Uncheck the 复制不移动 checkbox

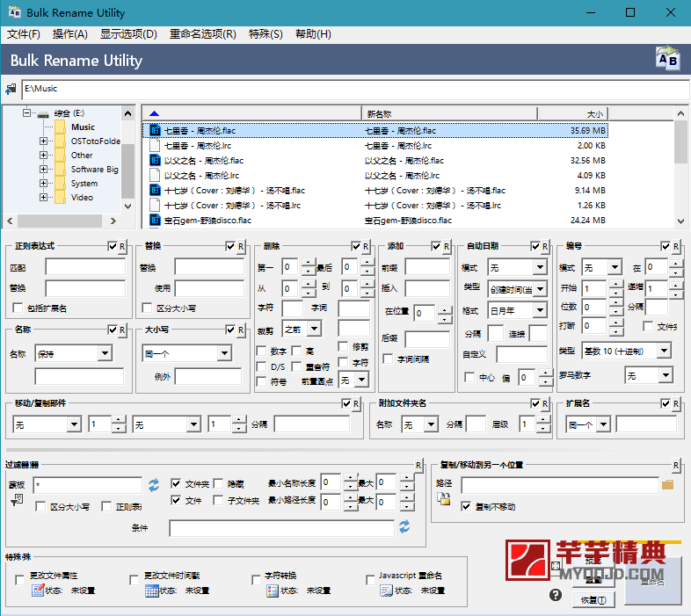tap(466, 506)
